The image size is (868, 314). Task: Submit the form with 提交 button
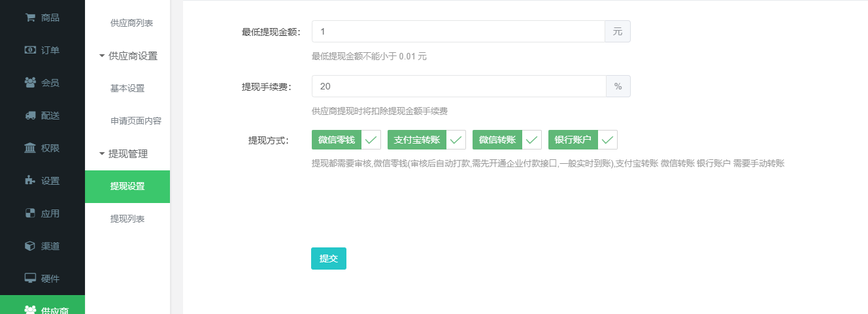coord(329,259)
